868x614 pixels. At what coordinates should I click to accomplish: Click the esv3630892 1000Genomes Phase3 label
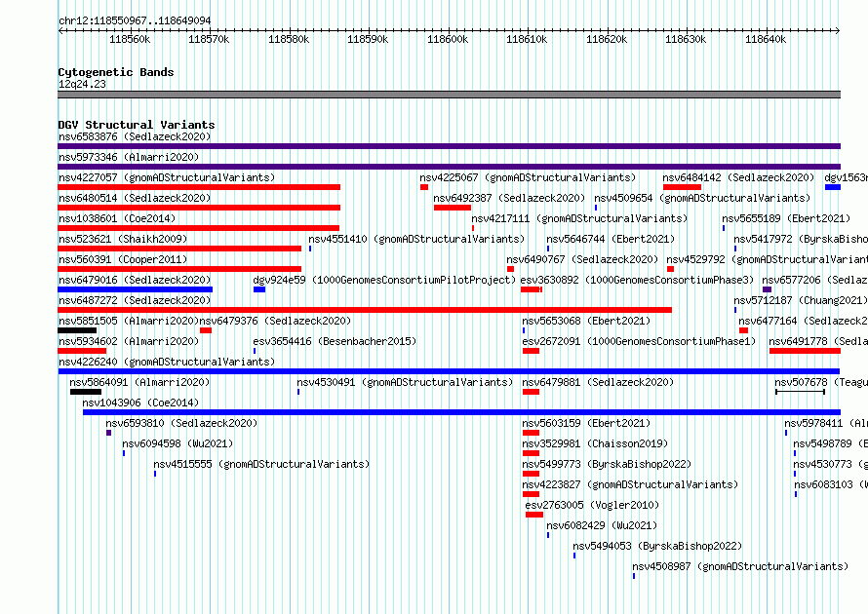637,280
